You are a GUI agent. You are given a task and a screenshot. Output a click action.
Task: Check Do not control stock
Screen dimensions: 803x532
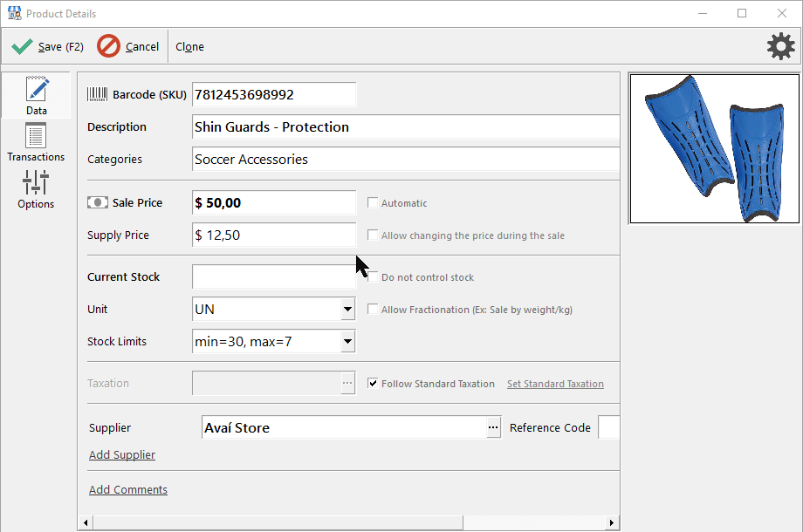[x=373, y=276]
